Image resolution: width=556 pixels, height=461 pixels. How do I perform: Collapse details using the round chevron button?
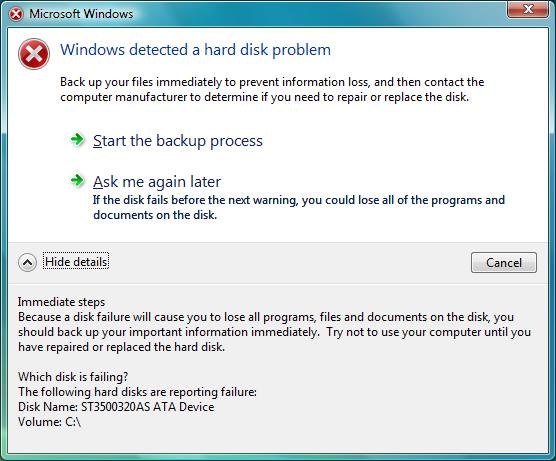click(x=27, y=262)
